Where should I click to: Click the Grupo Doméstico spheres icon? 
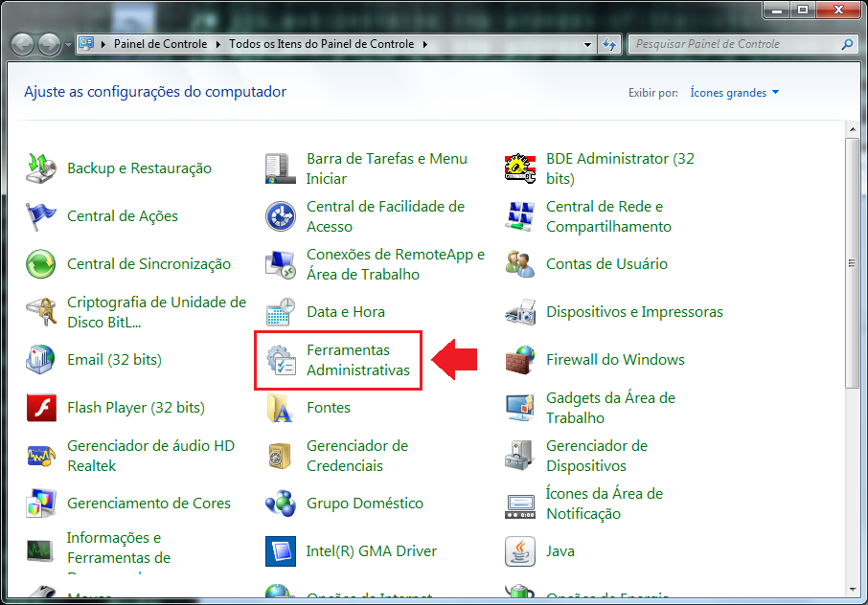click(x=281, y=504)
